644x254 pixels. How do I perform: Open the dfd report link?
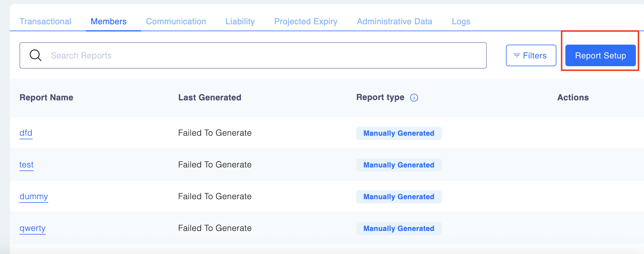tap(26, 133)
